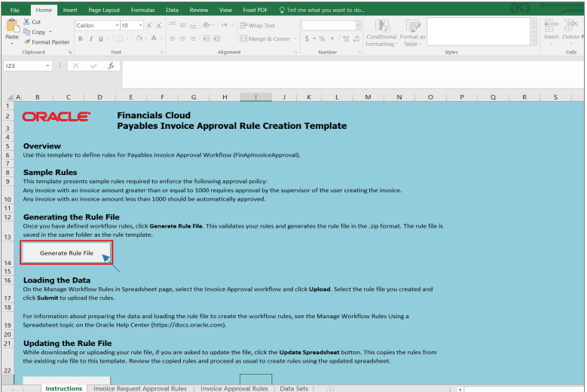
Task: Open the Name Box dropdown arrow
Action: [x=48, y=66]
